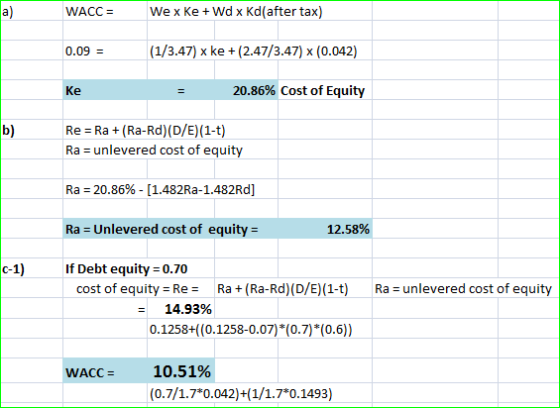This screenshot has height=408, width=560.
Task: Select the 20.86% cost of equity value
Action: coord(254,91)
